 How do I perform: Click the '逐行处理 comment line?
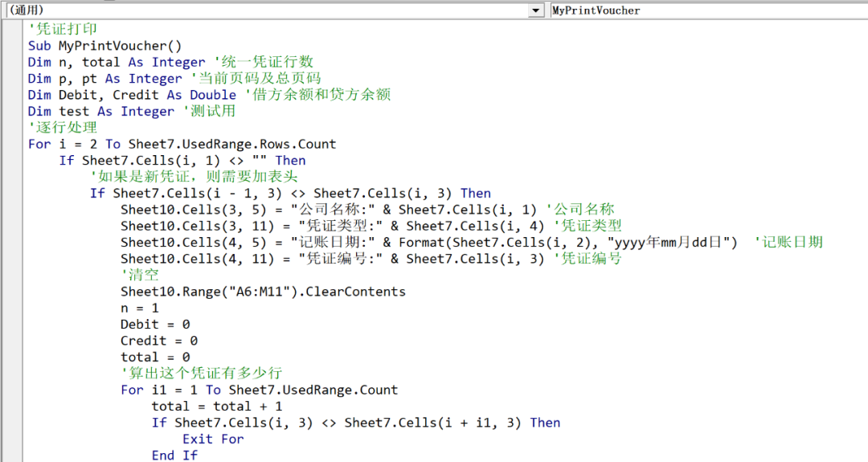(x=63, y=128)
